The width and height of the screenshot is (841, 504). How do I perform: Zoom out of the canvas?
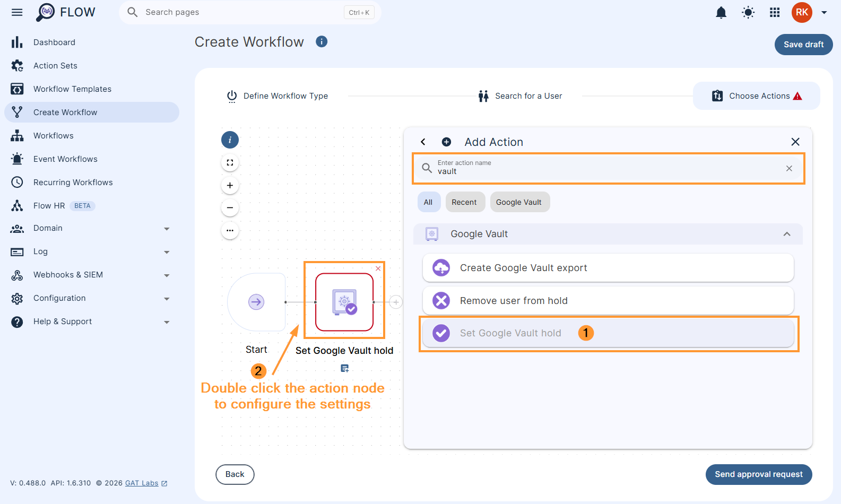pyautogui.click(x=230, y=207)
